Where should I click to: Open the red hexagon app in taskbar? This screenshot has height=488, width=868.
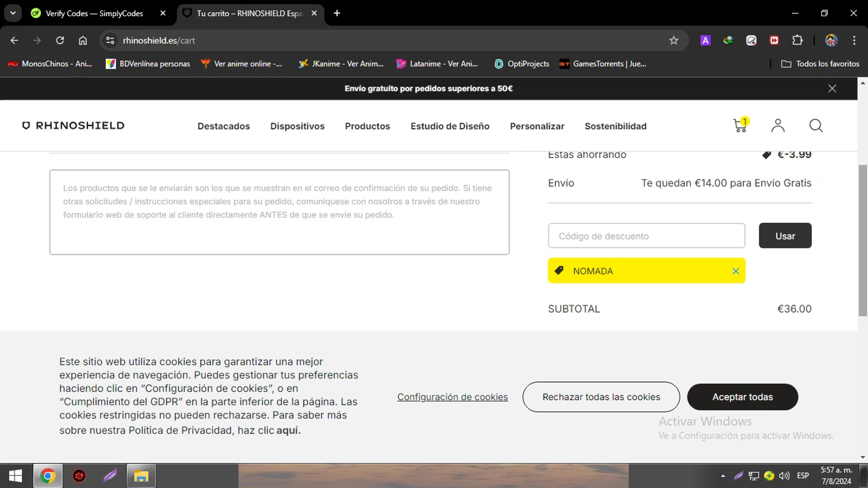point(79,476)
